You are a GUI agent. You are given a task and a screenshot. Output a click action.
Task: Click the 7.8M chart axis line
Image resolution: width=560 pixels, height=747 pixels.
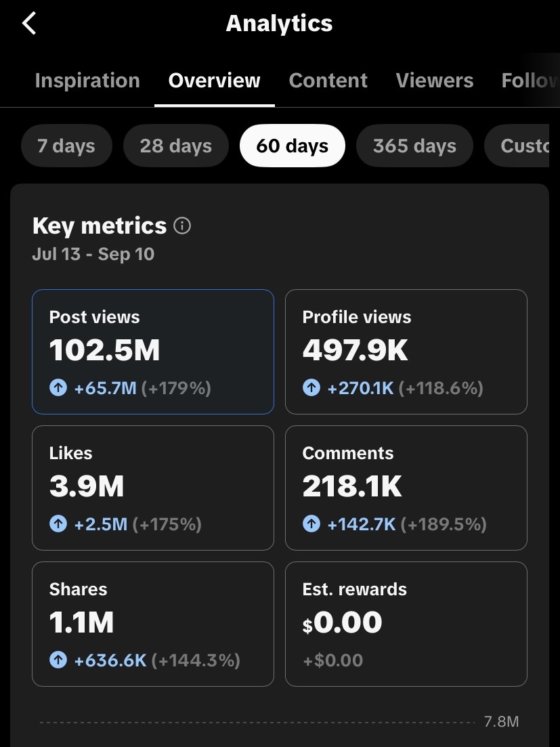257,722
